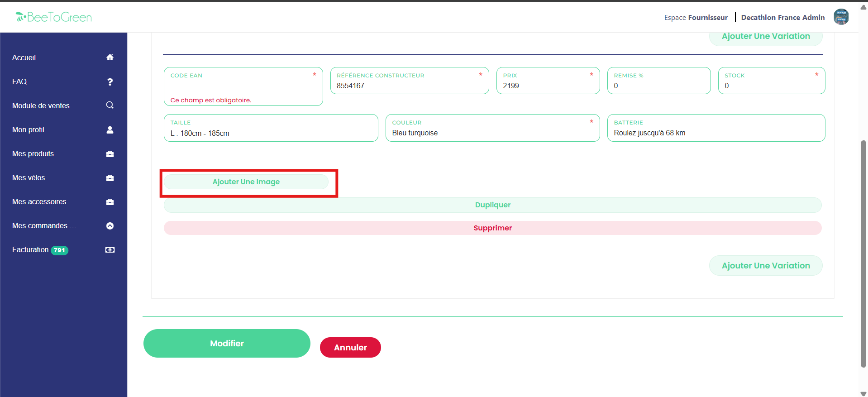Viewport: 868px width, 397px height.
Task: Click the page's vertical scrollbar thumb
Action: click(x=863, y=254)
